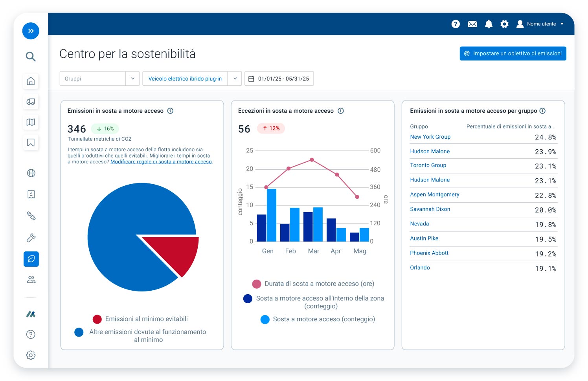Screen dimensions: 588x381
Task: Expand the Gruppi dropdown
Action: click(x=132, y=79)
